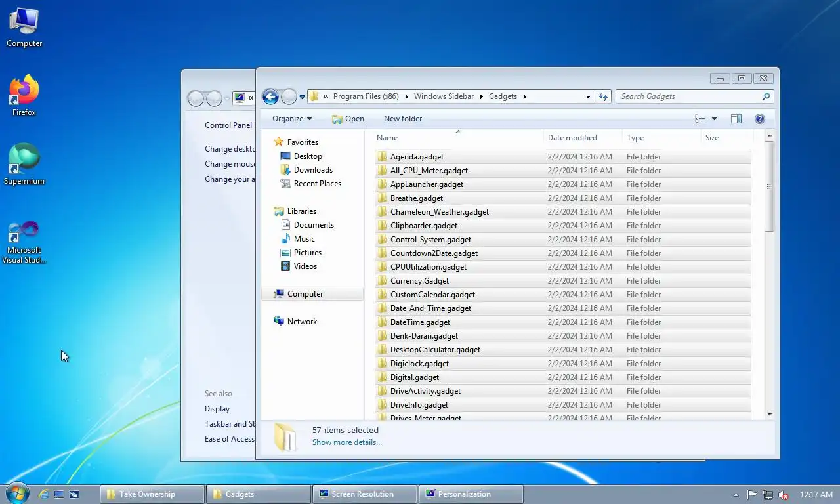Select AppLauncher.gadget folder name
Viewport: 840px width, 504px height.
pos(427,184)
